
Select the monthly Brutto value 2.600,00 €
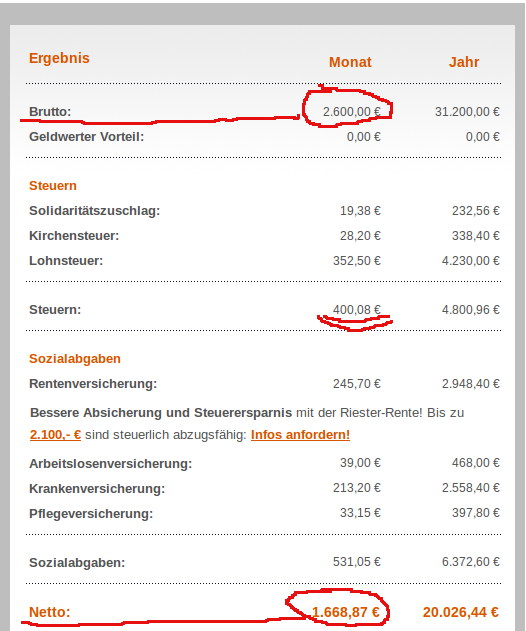click(x=352, y=111)
